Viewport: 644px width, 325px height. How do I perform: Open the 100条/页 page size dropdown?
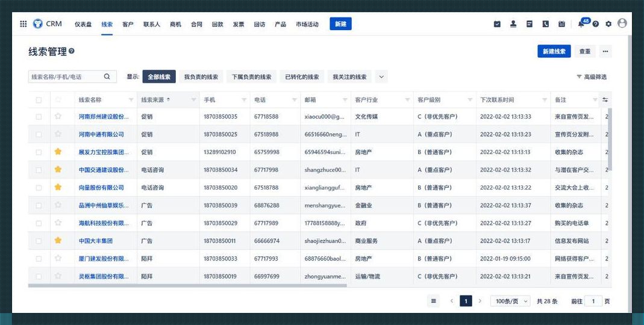coord(510,301)
